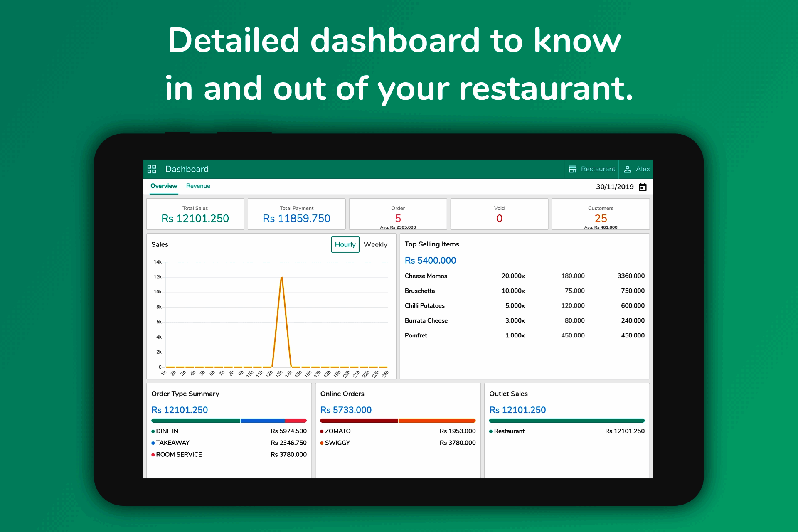Viewport: 798px width, 532px height.
Task: Select Cheese Momos in top selling items
Action: (426, 276)
